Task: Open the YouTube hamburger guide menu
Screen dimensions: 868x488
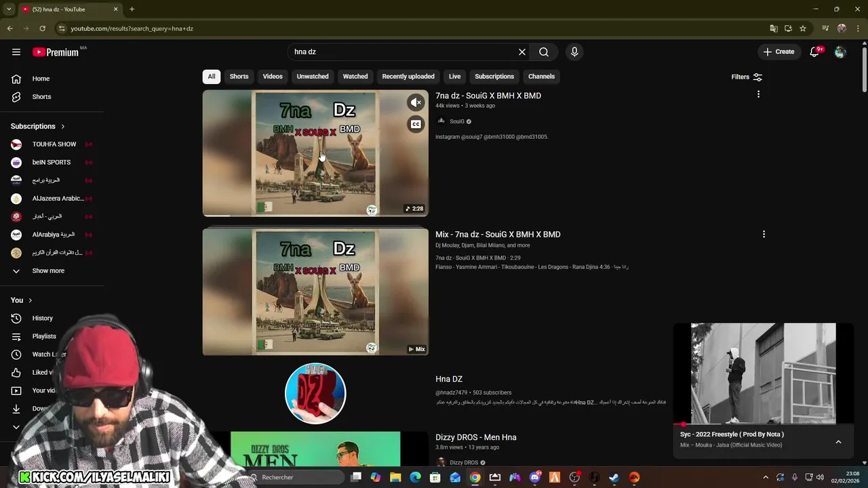Action: [16, 52]
